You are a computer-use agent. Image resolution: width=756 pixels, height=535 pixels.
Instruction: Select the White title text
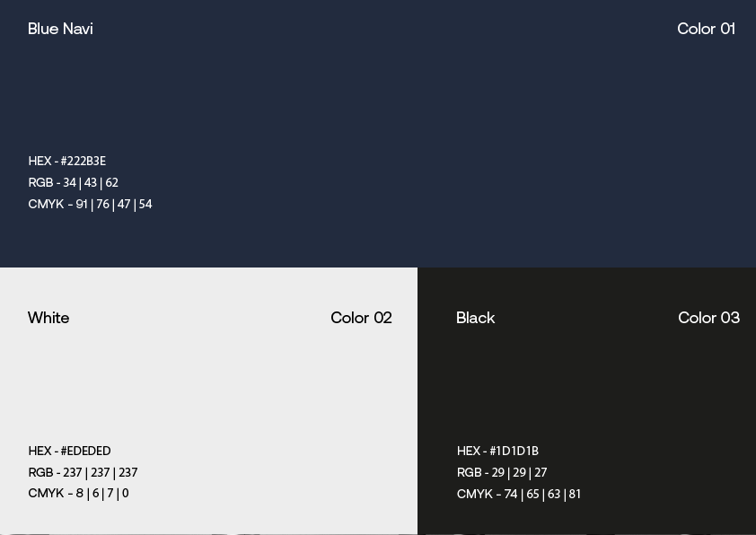[x=48, y=318]
